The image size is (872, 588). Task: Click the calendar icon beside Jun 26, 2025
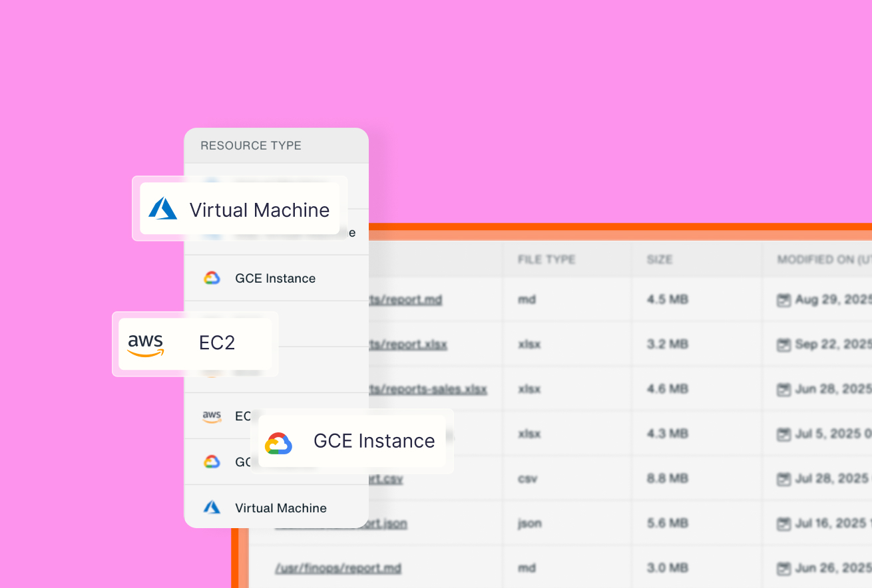(784, 568)
